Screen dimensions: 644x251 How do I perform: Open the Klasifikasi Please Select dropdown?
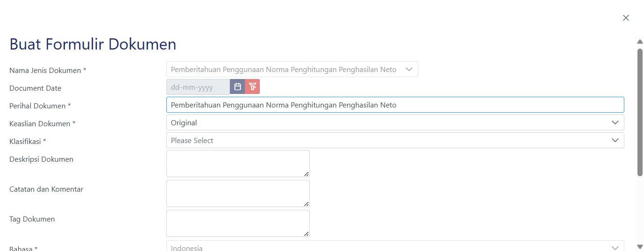[x=395, y=140]
